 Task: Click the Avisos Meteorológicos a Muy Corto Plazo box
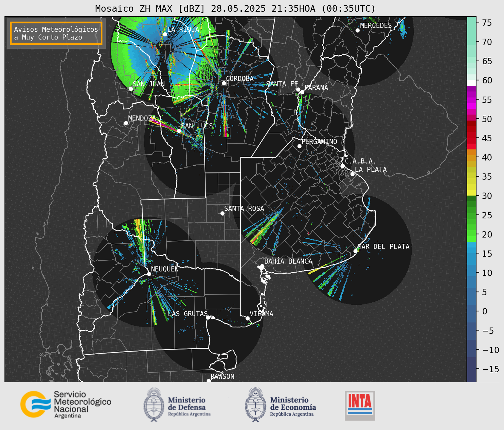[x=56, y=33]
